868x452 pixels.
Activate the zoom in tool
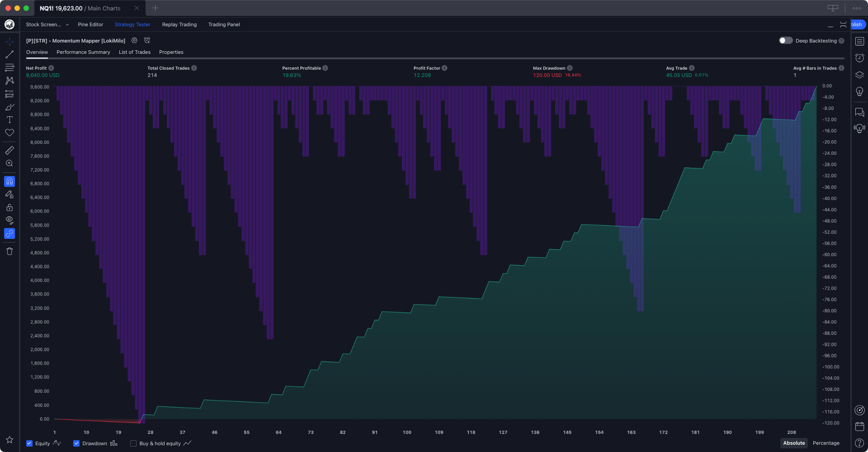[9, 163]
